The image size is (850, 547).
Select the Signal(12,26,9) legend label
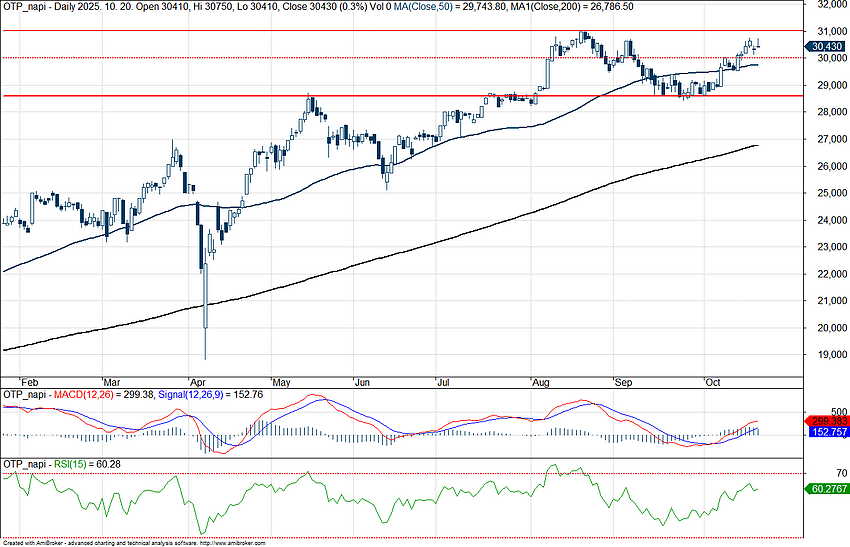[x=189, y=395]
